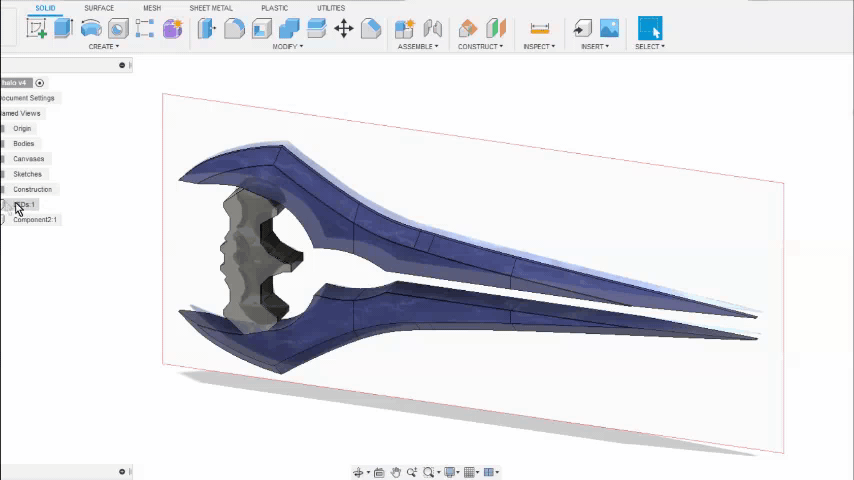Select the Offset Face tool
The image size is (854, 480).
(316, 28)
